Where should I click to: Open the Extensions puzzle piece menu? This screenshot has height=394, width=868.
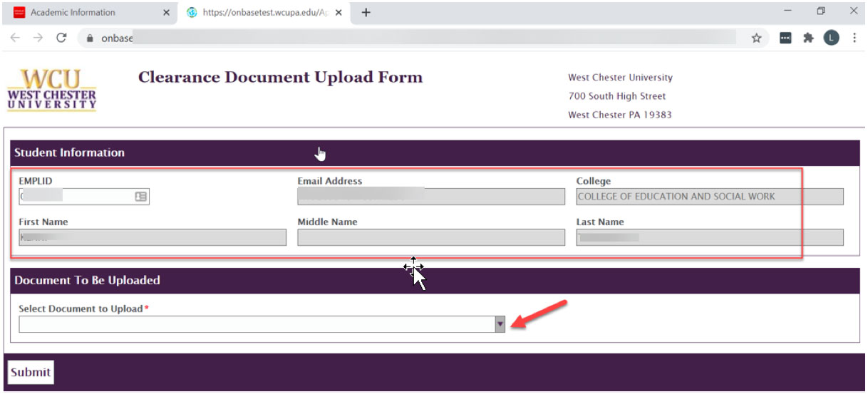[808, 38]
